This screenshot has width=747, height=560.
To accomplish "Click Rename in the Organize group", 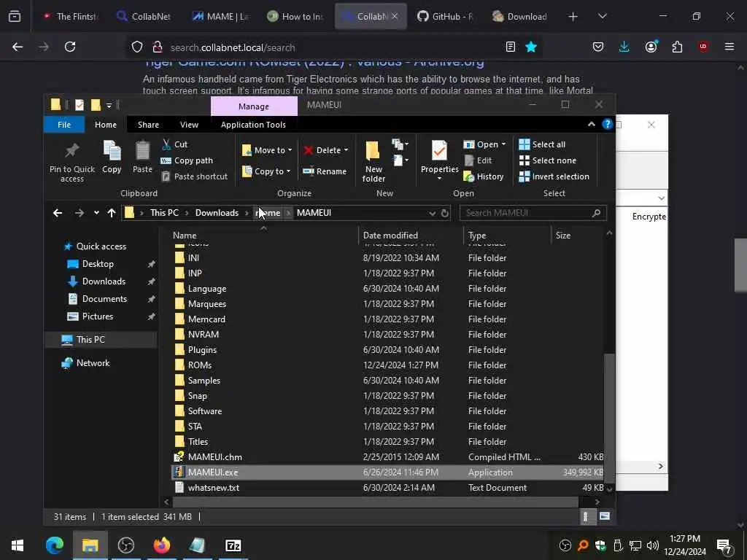I will coord(325,171).
